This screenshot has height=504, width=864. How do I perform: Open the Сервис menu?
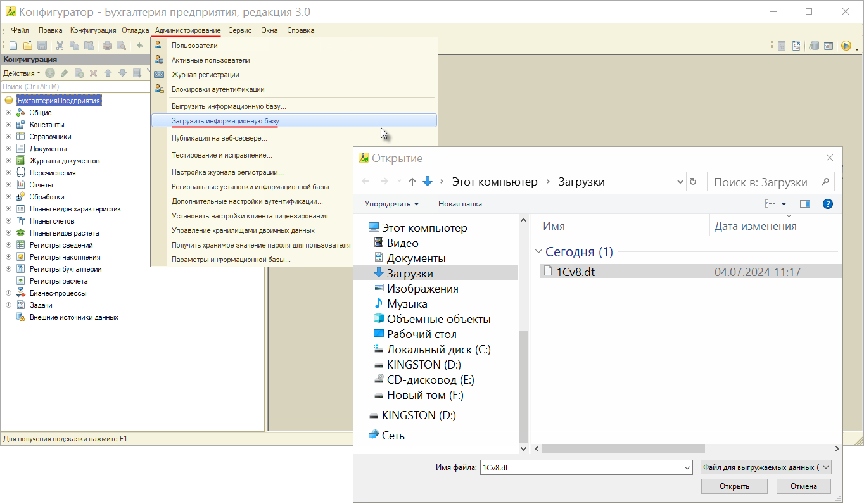(x=240, y=30)
